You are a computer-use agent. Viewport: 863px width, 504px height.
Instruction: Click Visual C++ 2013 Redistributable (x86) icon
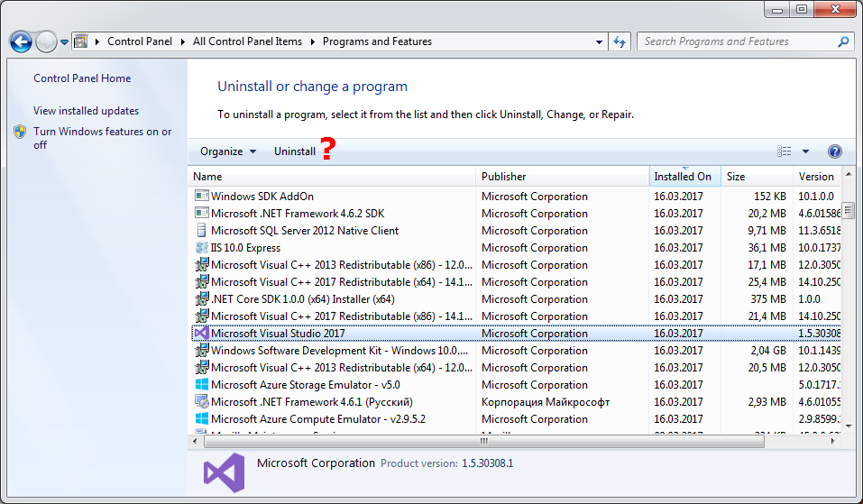coord(201,265)
